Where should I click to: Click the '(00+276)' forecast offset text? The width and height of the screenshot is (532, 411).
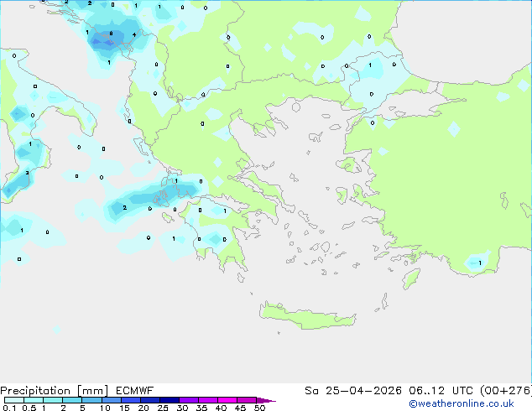[x=506, y=391]
